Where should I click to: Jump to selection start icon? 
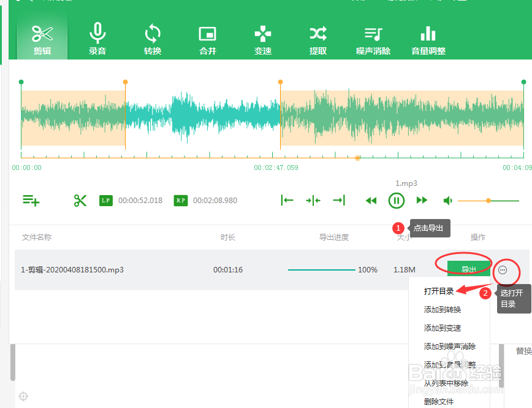tap(287, 200)
